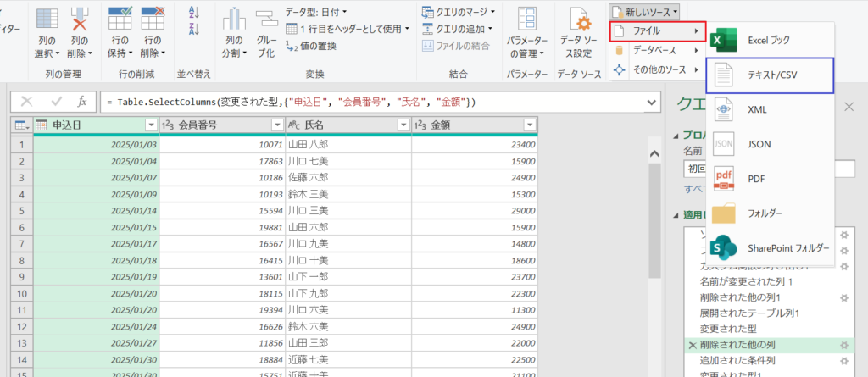
Task: Delete step 削除された他の列 with X icon
Action: pyautogui.click(x=692, y=345)
